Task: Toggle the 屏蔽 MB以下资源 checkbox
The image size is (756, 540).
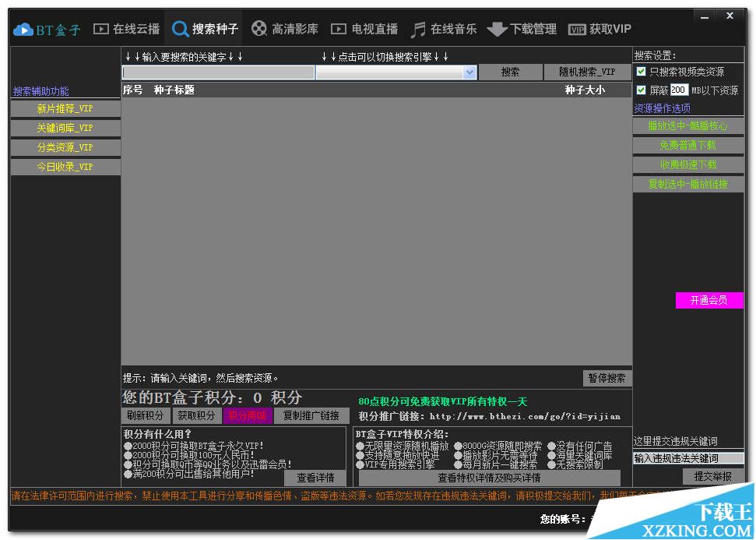Action: 641,90
